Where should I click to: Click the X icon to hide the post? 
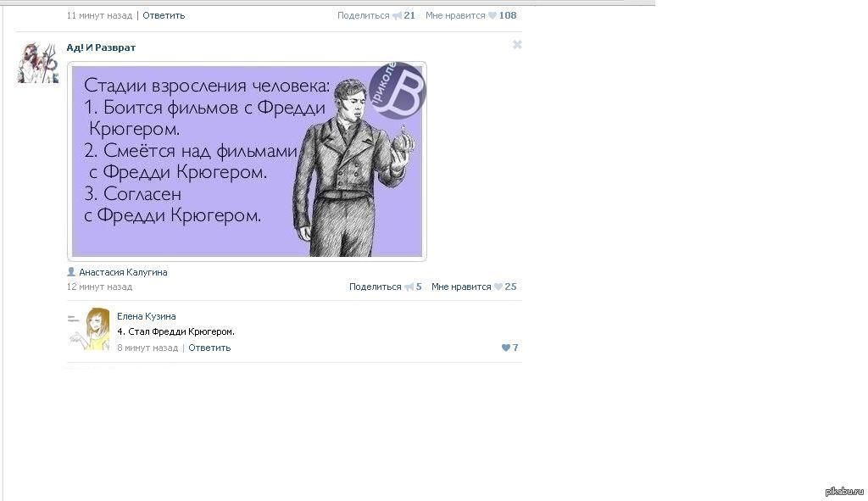[517, 45]
